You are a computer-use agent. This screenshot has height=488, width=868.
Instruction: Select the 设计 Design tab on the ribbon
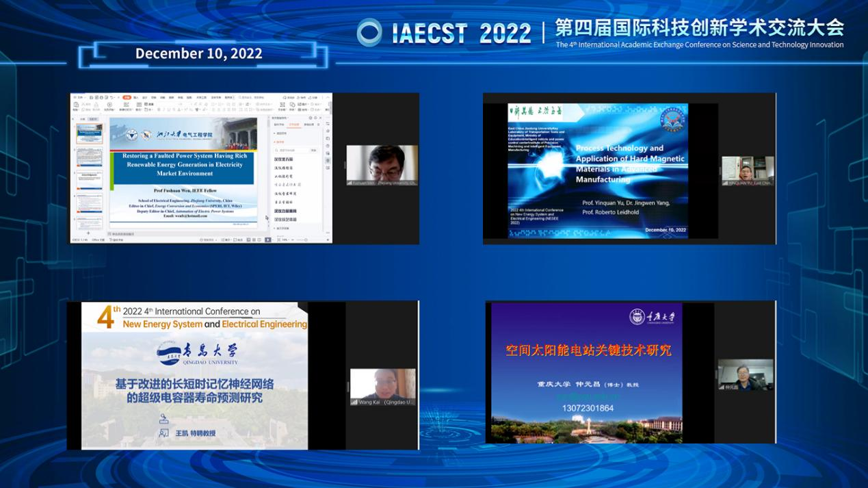pyautogui.click(x=145, y=97)
